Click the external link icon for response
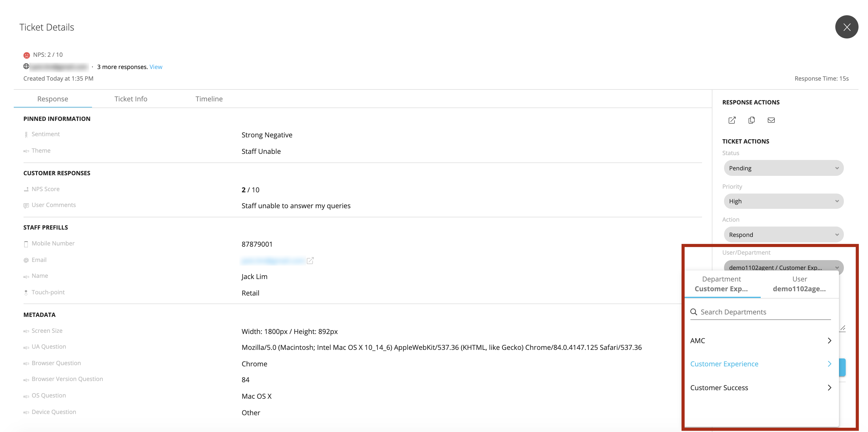The width and height of the screenshot is (868, 432). pyautogui.click(x=732, y=120)
